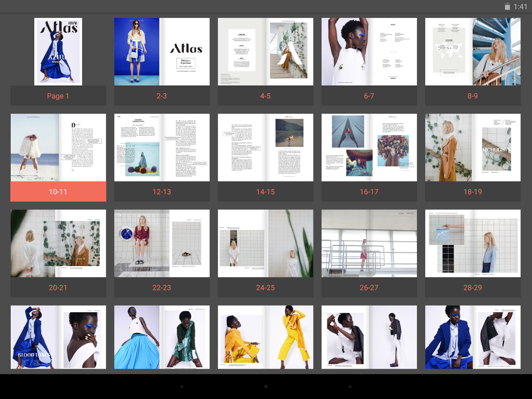Select the yellow outfit spread in bottom row
The height and width of the screenshot is (399, 532).
[x=265, y=337]
